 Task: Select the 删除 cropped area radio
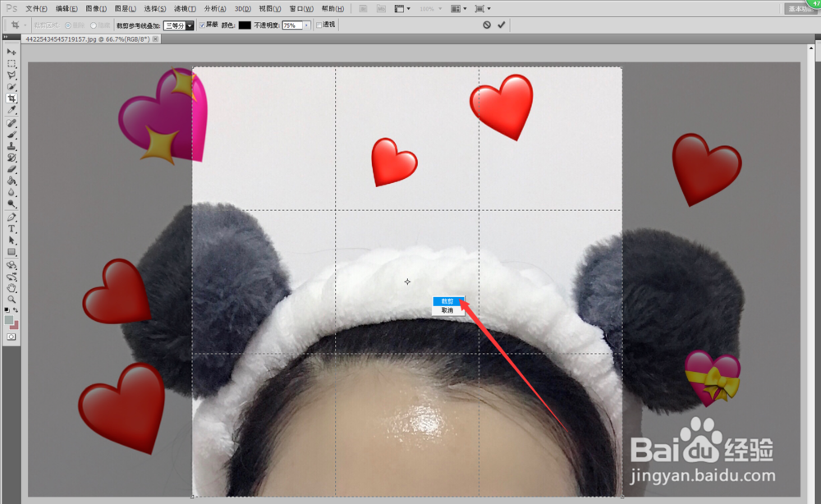pyautogui.click(x=68, y=25)
